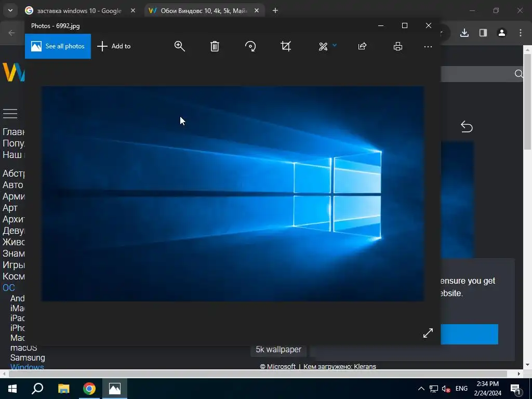Screen dimensions: 532x399
Task: Open the website W logo
Action: coord(14,72)
